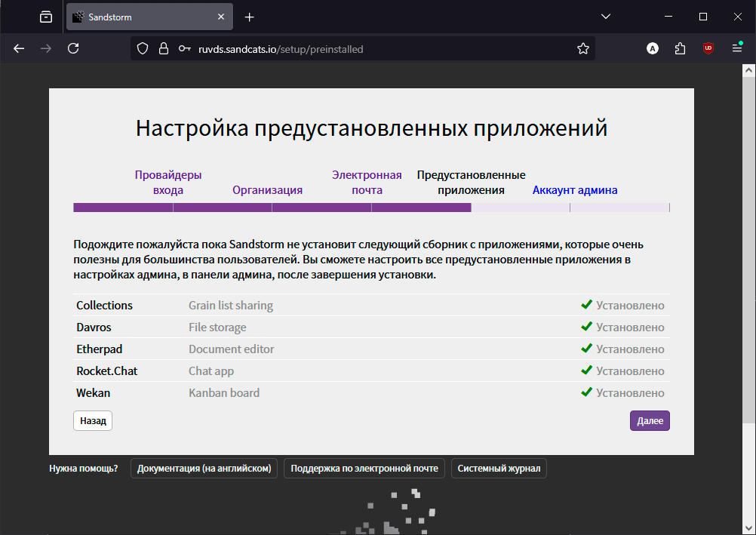Reload the current page

[x=73, y=48]
